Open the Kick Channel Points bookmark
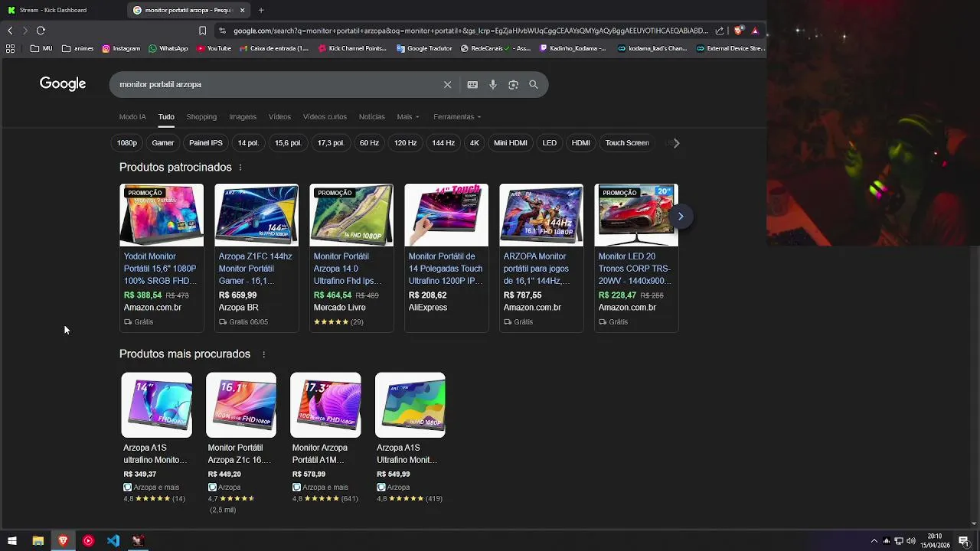The image size is (980, 551). click(352, 48)
